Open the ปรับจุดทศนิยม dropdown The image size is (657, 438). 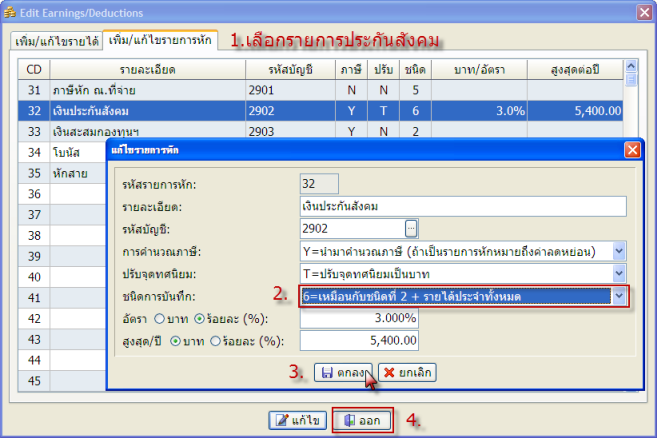click(619, 273)
